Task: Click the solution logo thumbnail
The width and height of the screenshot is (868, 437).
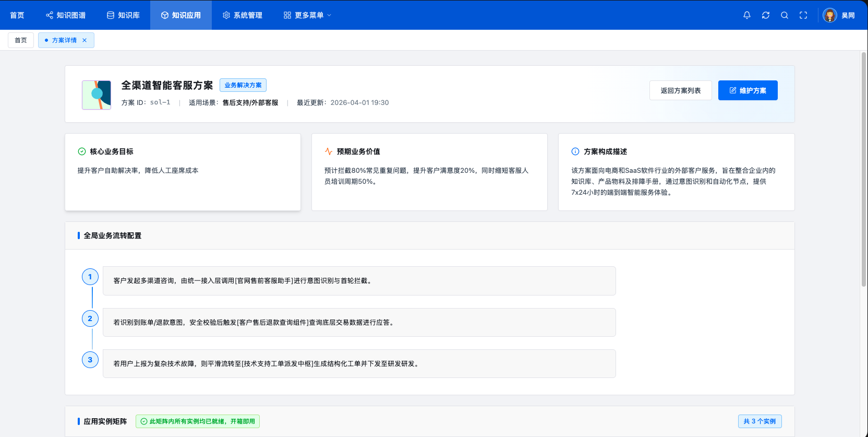Action: point(97,95)
